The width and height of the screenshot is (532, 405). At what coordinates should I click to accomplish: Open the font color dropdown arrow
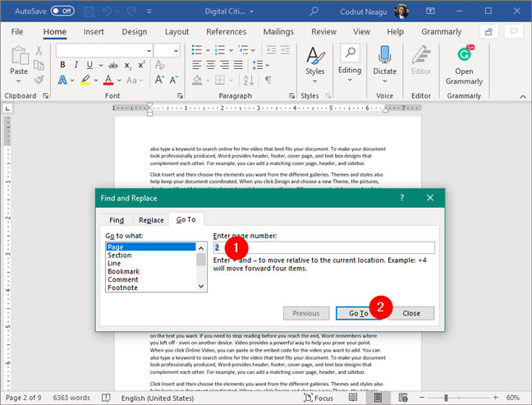(119, 81)
